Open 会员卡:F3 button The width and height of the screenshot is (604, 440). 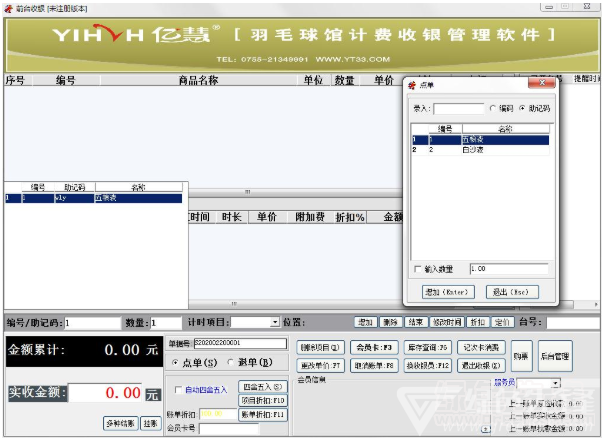point(374,348)
